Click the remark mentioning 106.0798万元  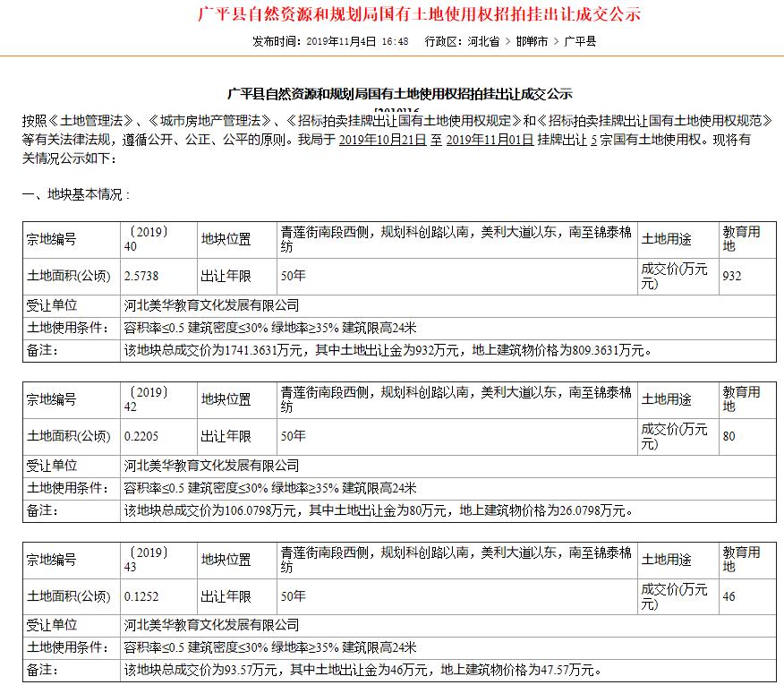pos(379,511)
